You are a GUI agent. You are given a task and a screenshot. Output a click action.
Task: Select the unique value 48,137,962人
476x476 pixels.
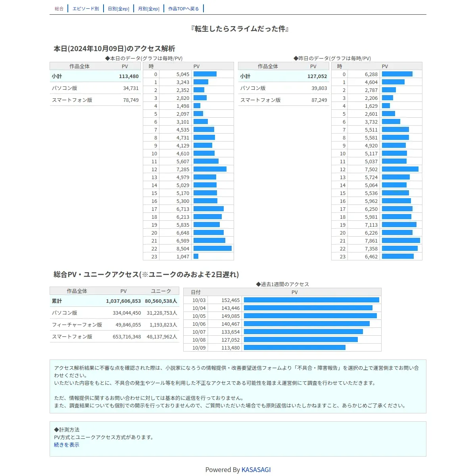click(x=162, y=337)
